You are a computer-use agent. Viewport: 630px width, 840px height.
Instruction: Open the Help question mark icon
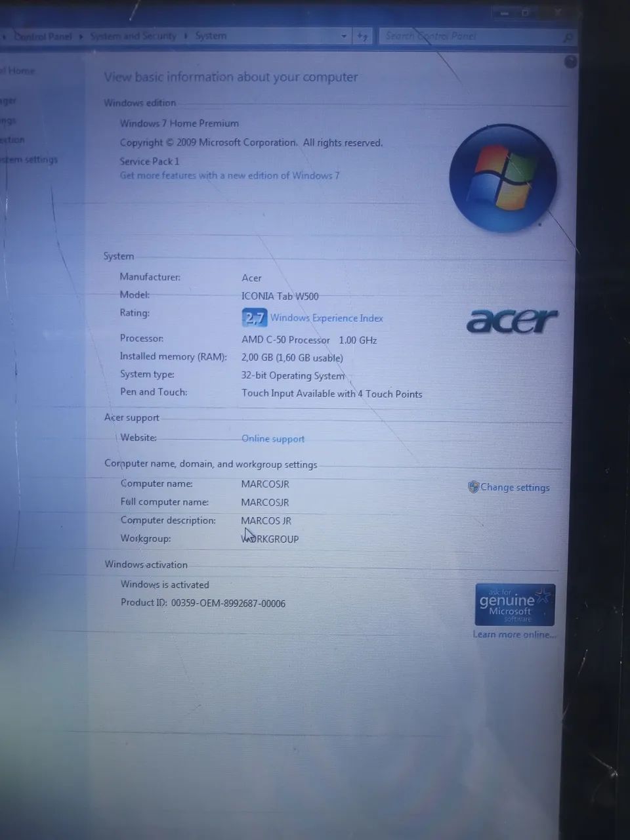click(x=570, y=62)
